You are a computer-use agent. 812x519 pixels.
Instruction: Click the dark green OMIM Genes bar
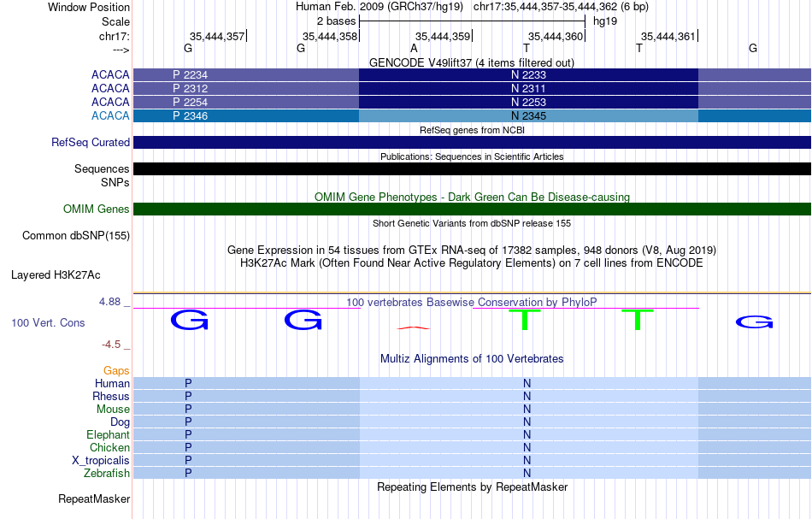(473, 209)
